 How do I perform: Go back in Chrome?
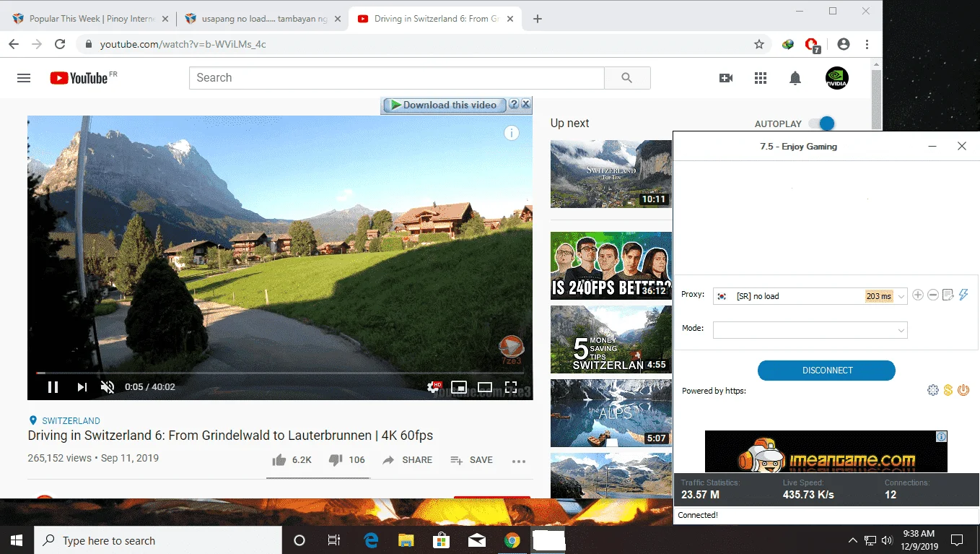[x=14, y=44]
